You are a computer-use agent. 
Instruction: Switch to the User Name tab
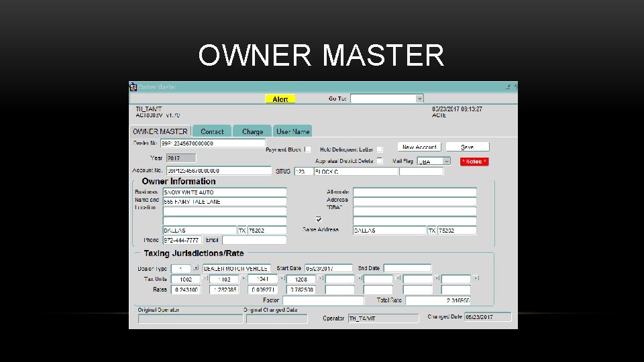click(x=292, y=131)
